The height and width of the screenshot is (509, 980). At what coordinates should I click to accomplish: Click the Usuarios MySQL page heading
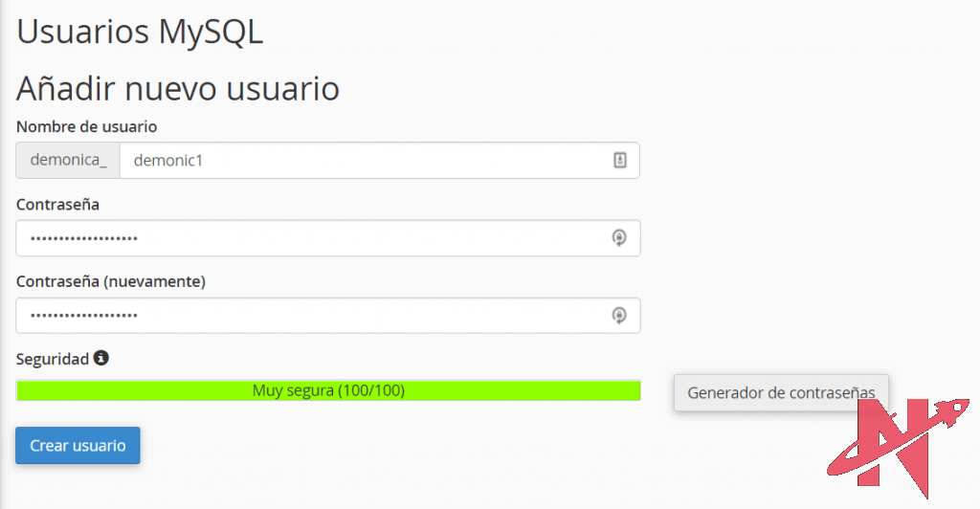tap(140, 32)
